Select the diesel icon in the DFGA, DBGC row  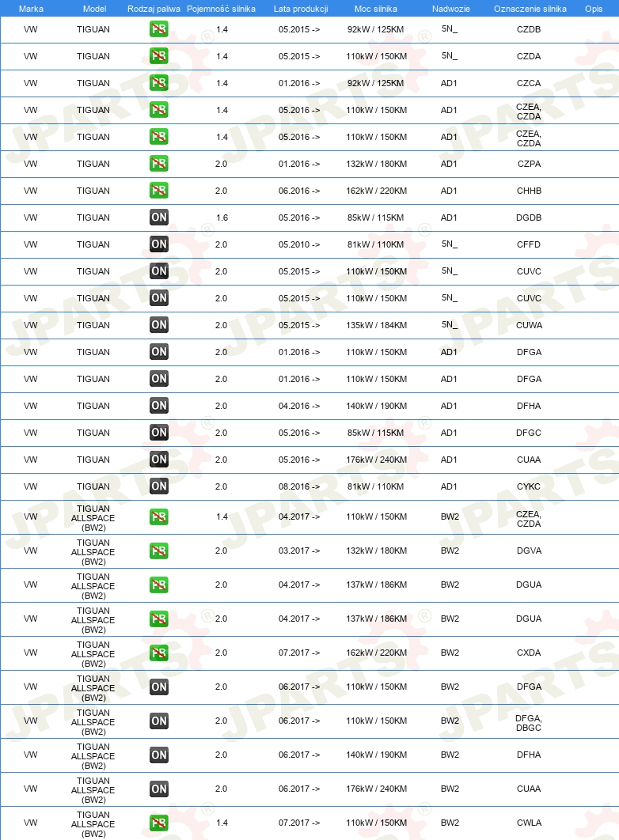click(x=158, y=721)
